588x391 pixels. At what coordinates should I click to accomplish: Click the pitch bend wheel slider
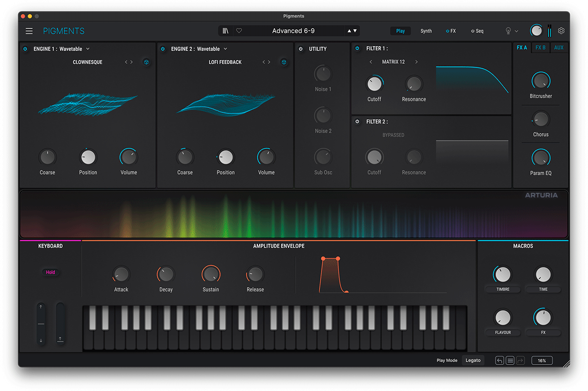coord(41,324)
